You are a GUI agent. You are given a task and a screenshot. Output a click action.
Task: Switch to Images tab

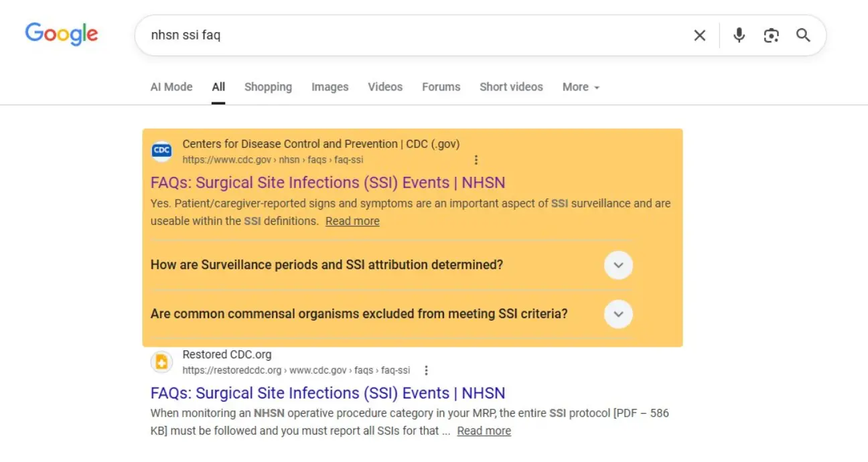[330, 87]
